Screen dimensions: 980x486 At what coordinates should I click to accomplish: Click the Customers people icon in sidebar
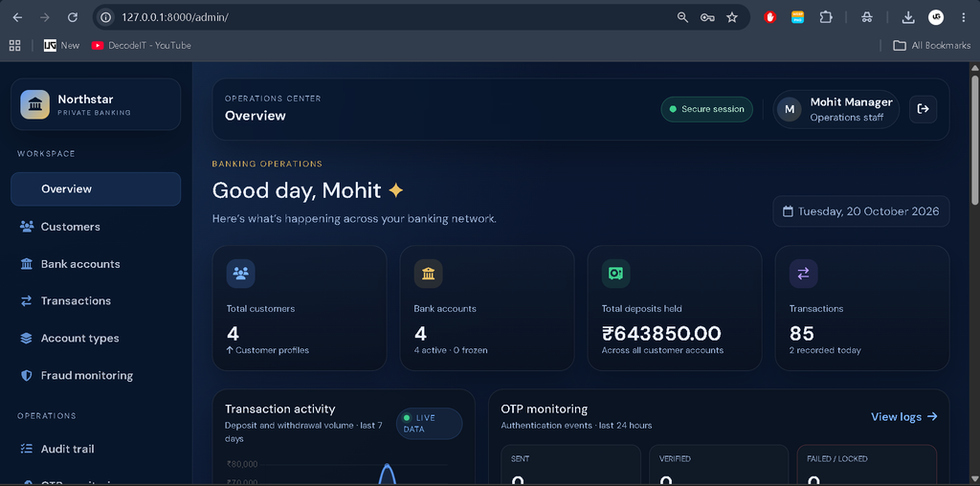click(x=26, y=227)
